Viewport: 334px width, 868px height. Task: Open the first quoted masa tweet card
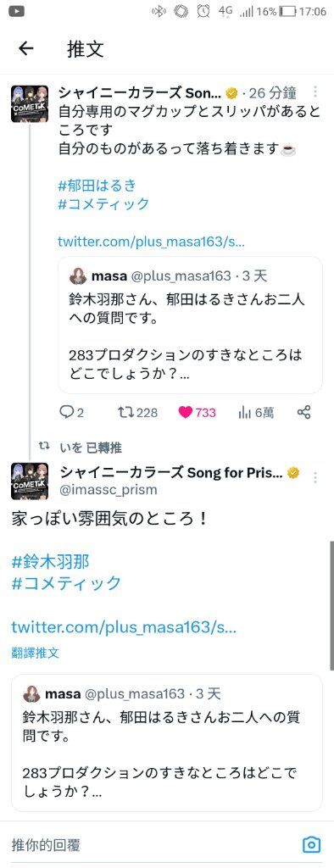click(x=190, y=325)
